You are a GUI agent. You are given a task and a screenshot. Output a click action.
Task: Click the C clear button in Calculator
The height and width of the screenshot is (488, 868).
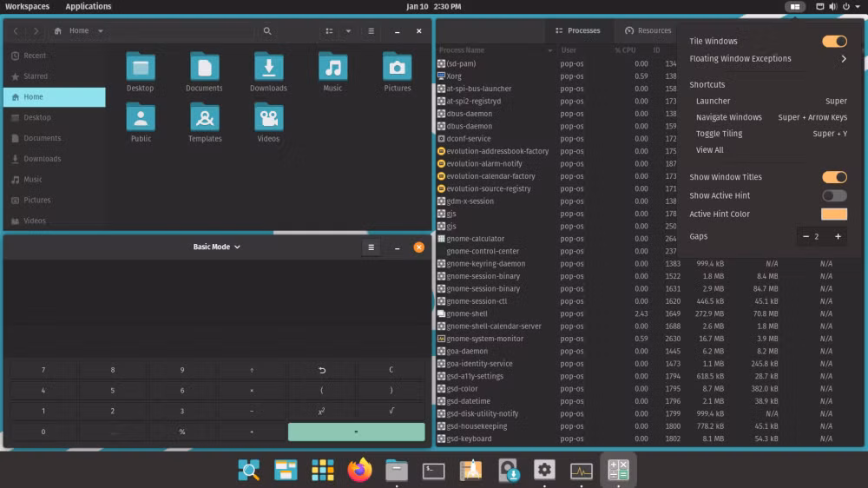pos(391,370)
